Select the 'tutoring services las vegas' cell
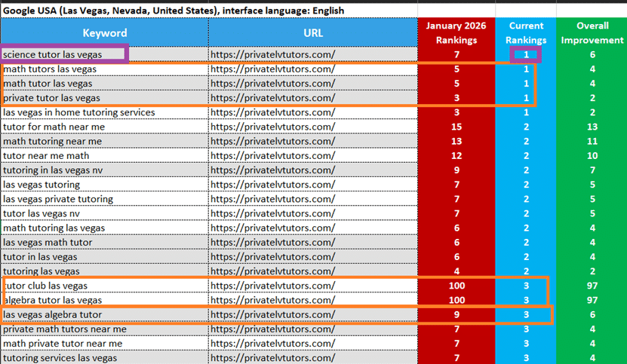Viewport: 627px width, 364px height. pyautogui.click(x=104, y=358)
